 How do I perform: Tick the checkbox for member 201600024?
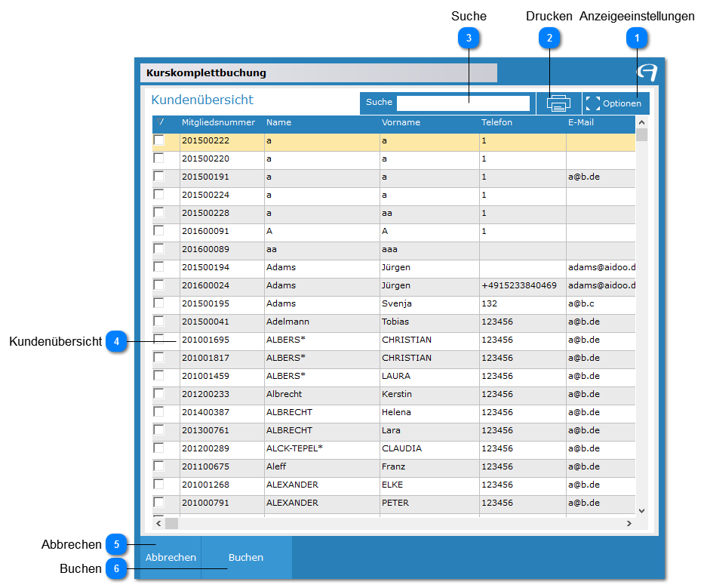click(x=158, y=285)
